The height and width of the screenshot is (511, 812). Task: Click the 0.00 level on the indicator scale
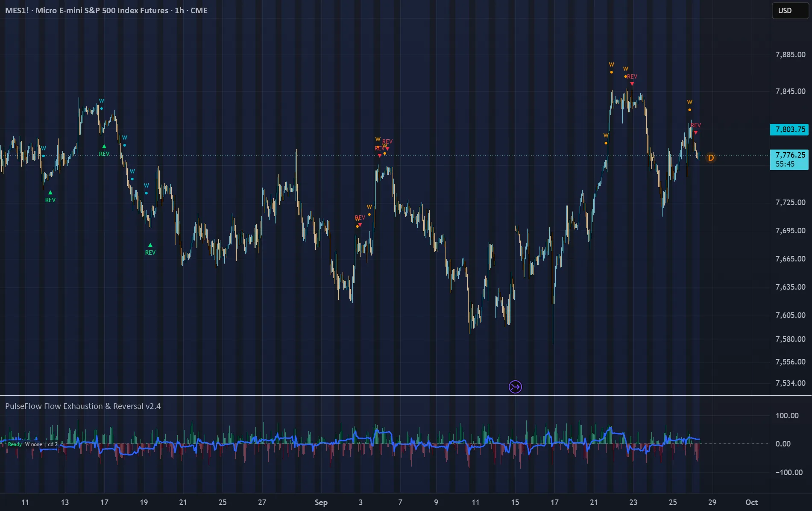[783, 444]
